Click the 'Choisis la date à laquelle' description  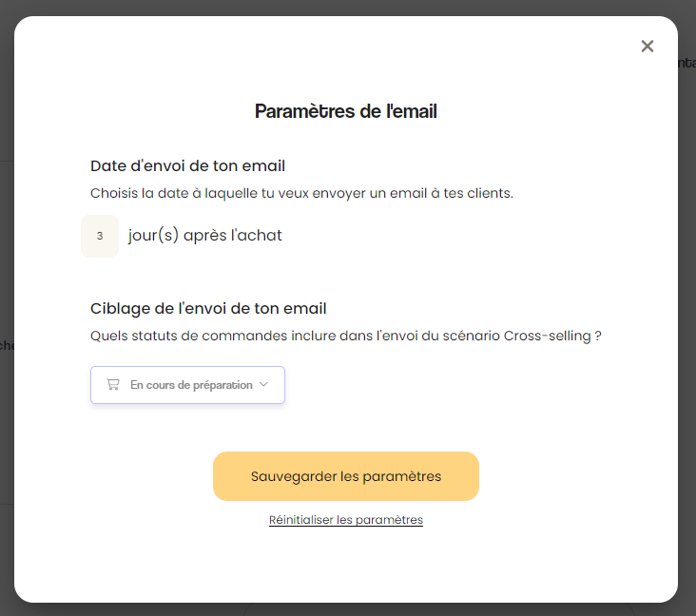[301, 194]
